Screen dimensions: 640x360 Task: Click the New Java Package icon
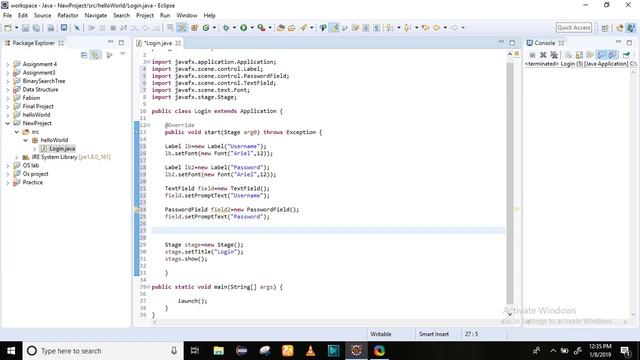195,28
